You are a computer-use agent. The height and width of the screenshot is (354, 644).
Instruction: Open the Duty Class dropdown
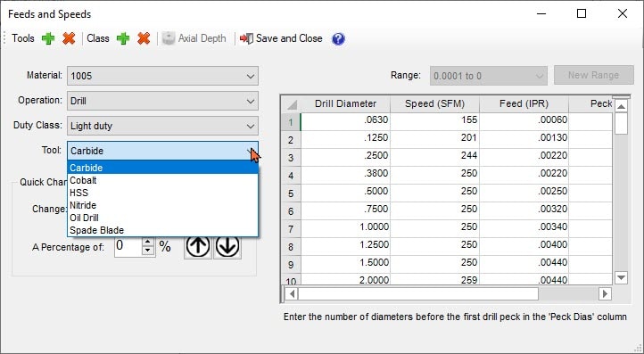[162, 126]
